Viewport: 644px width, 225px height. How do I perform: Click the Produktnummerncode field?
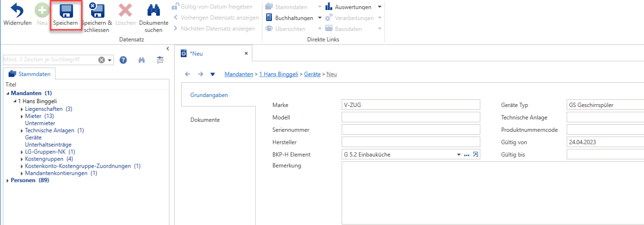click(605, 130)
